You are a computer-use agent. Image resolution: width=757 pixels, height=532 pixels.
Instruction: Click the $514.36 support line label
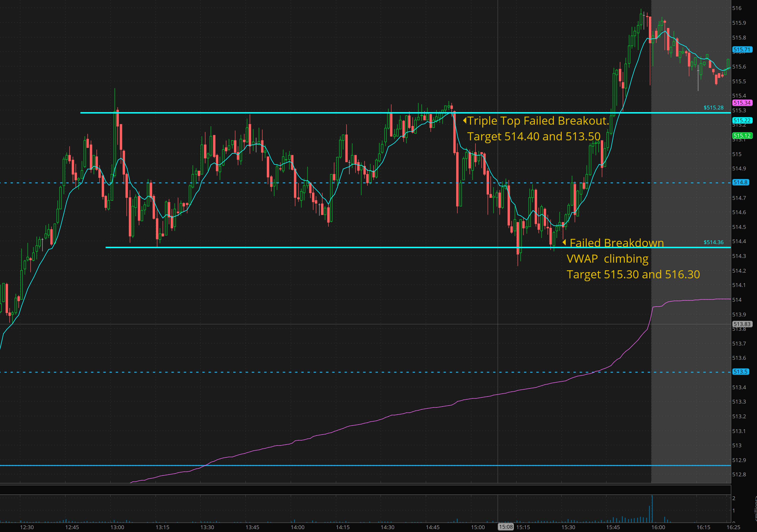713,242
